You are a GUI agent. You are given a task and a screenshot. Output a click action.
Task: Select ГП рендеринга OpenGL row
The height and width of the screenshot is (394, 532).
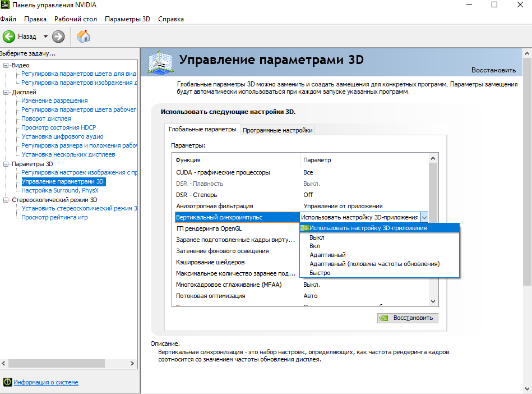pos(237,228)
